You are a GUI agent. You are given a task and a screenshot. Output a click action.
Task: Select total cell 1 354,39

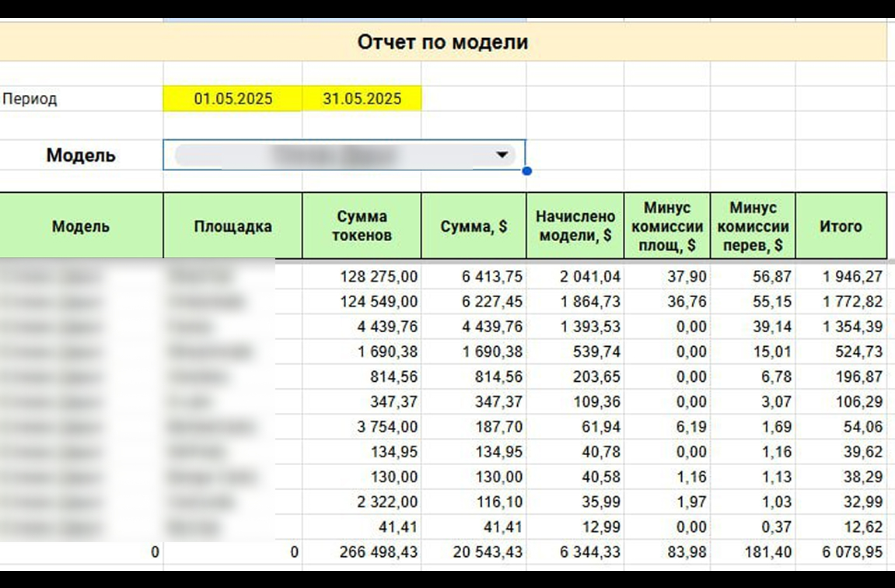coord(841,327)
